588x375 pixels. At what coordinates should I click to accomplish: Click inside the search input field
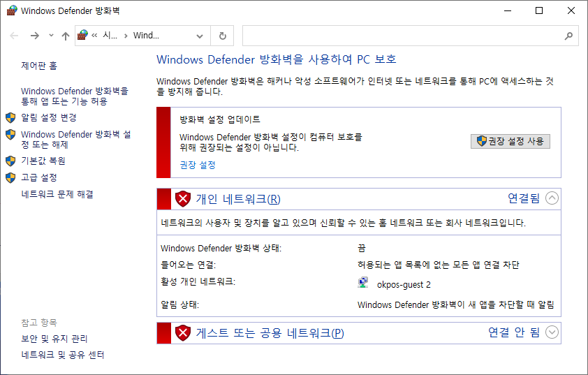click(402, 36)
